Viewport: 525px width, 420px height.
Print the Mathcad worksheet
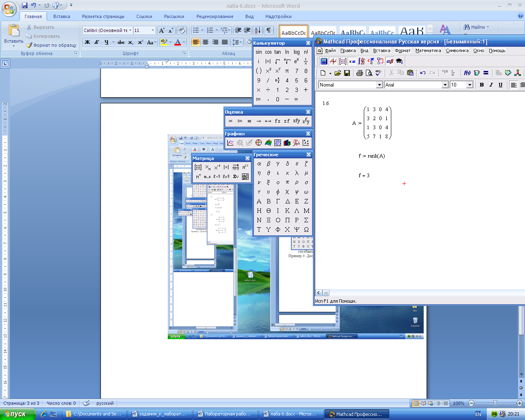(x=360, y=73)
